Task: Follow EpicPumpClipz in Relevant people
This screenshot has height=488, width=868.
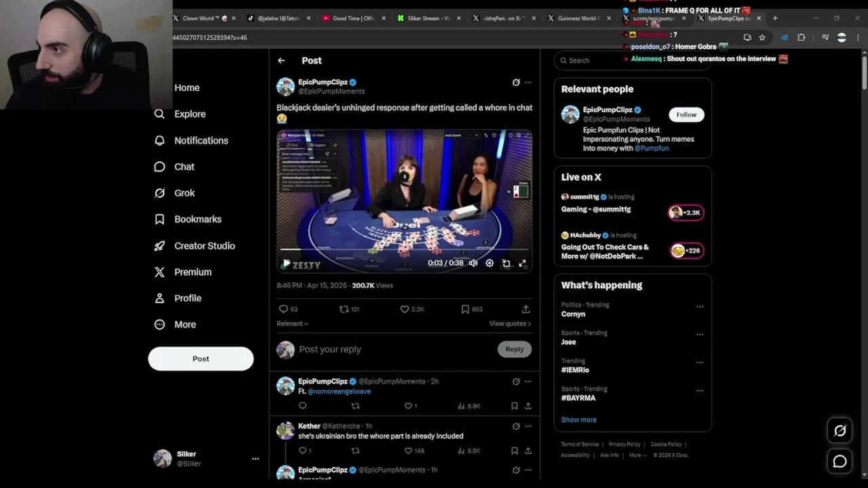Action: tap(686, 115)
